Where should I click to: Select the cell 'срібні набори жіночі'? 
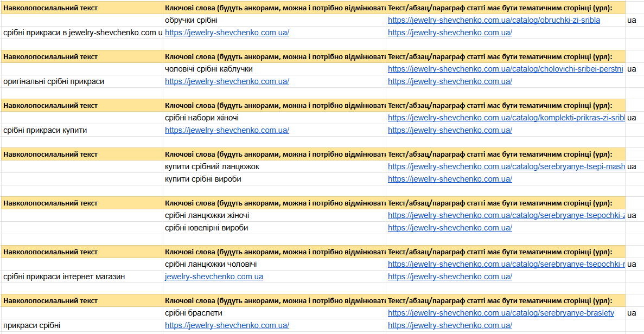[x=275, y=118]
